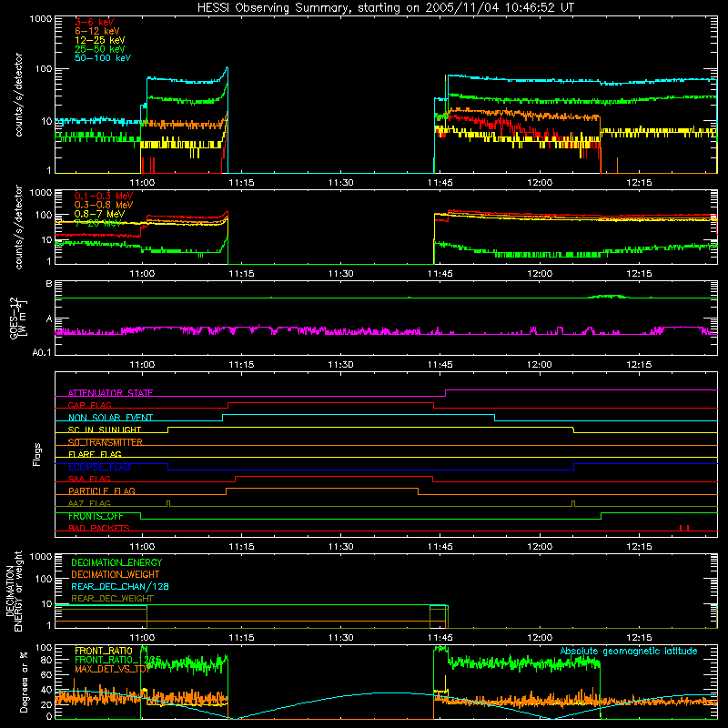Select the FRONTS_OFF flag label
This screenshot has height=728, width=728.
tap(96, 516)
